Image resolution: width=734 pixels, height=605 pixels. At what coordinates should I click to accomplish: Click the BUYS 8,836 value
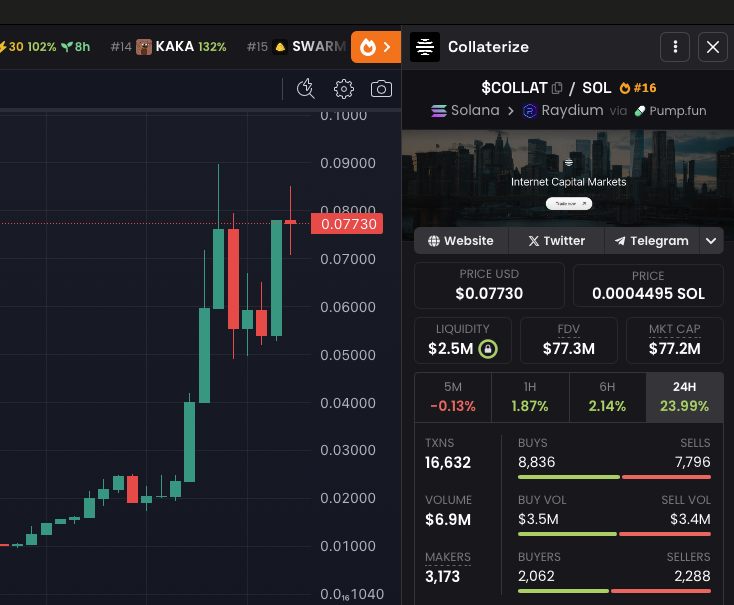(536, 463)
